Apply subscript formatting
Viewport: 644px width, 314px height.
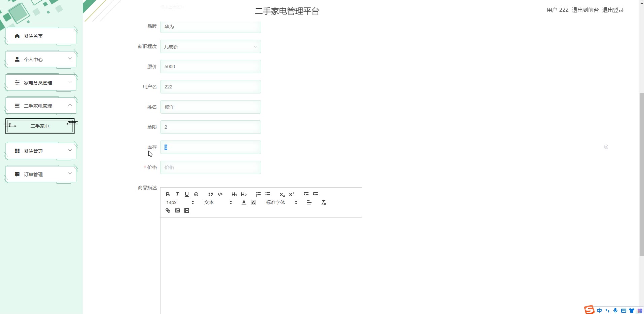(x=282, y=194)
